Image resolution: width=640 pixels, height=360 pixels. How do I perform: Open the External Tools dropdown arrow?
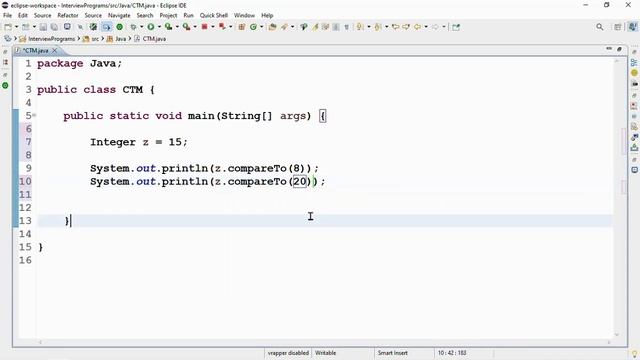pos(195,27)
